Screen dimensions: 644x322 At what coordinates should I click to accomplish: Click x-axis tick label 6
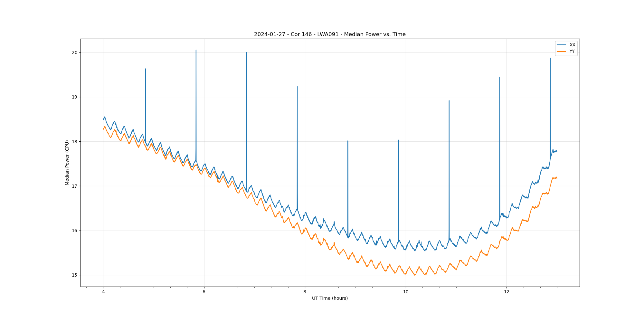coord(204,292)
